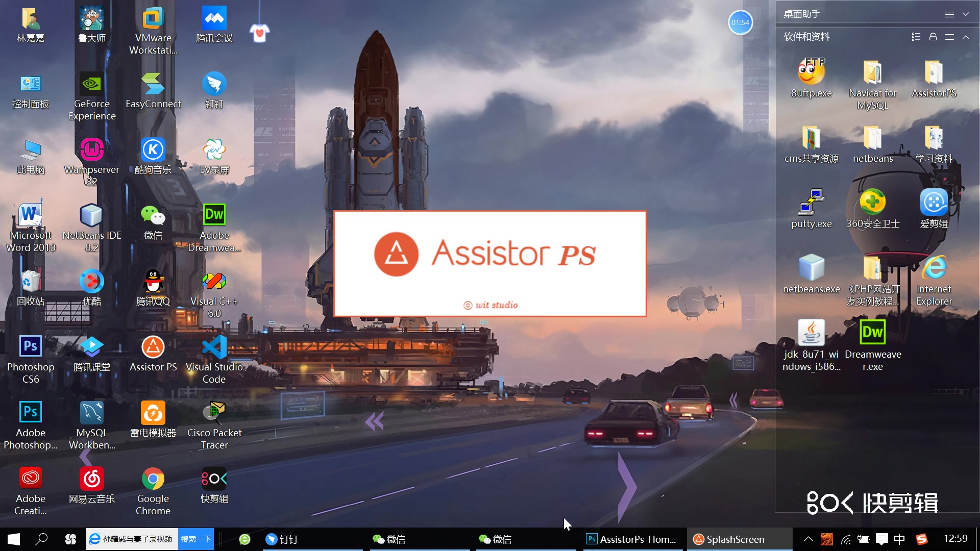Open Visual Studio Code desktop icon
This screenshot has height=551, width=980.
(214, 359)
